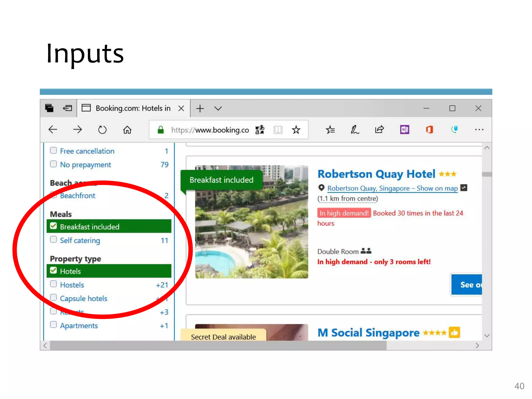Click the browser Refresh icon
Image resolution: width=532 pixels, height=399 pixels.
(102, 130)
